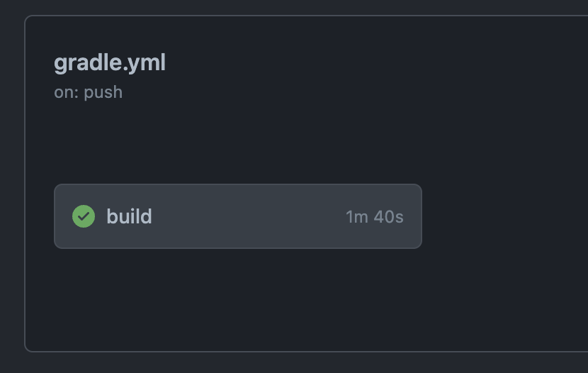588x373 pixels.
Task: Click blank space right of build card
Action: tap(503, 216)
